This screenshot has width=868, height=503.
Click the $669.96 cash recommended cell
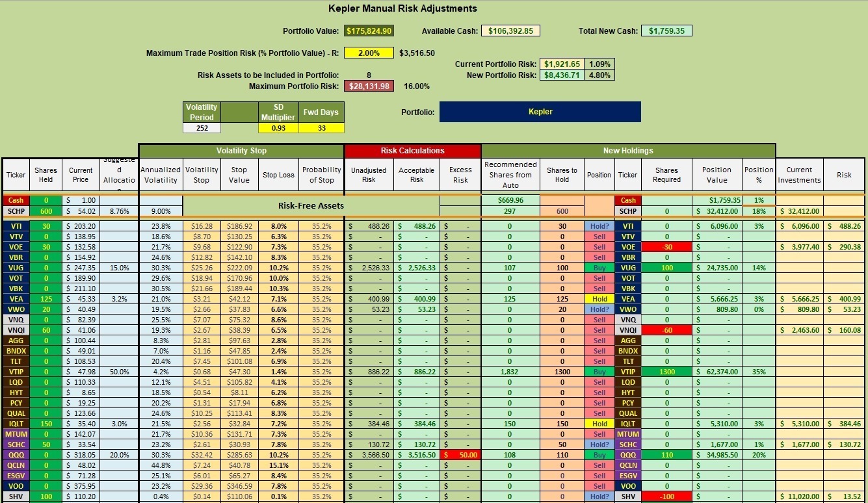coord(510,200)
